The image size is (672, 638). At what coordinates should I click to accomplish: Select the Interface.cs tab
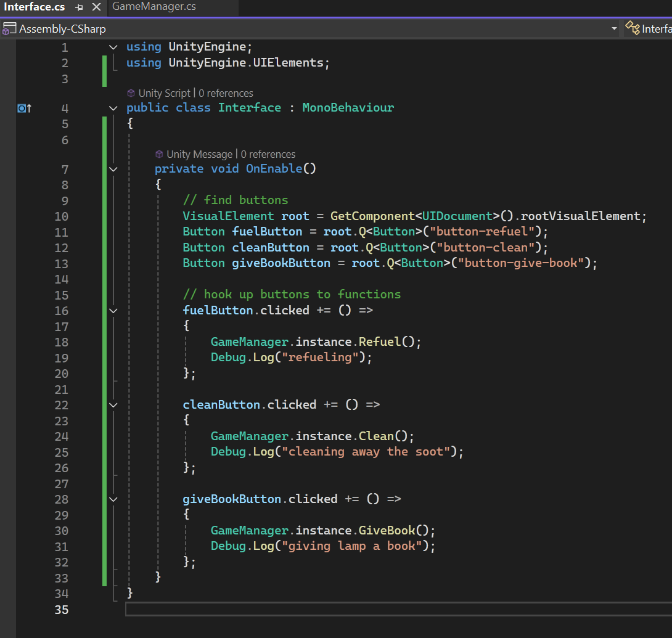tap(35, 7)
